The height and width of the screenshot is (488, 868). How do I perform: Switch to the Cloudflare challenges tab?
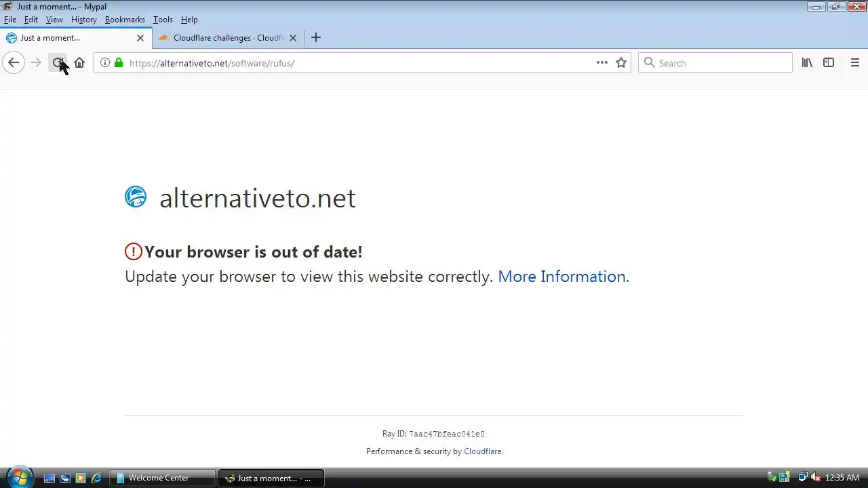coord(229,38)
